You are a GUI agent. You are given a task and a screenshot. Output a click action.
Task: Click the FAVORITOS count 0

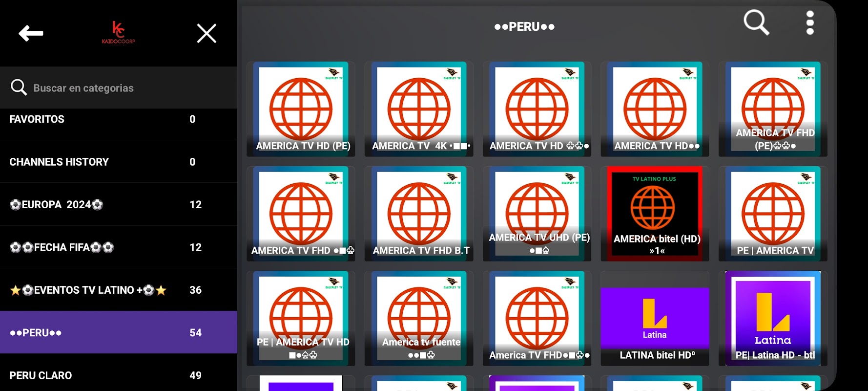(x=192, y=119)
